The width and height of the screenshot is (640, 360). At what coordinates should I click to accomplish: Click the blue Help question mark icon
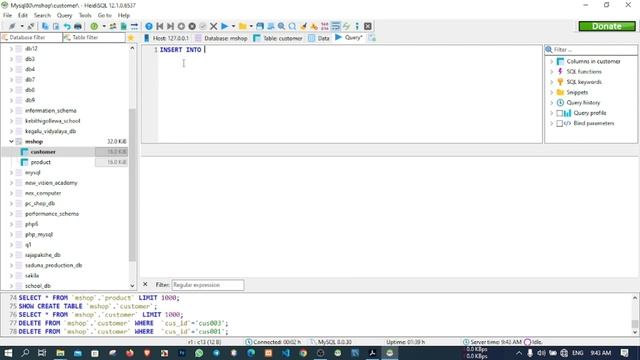(149, 26)
